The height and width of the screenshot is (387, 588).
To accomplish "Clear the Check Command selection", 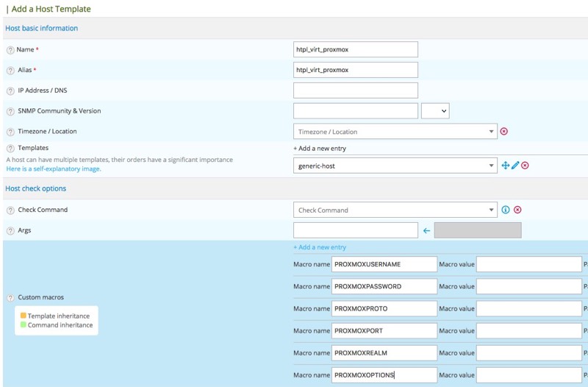I will click(x=517, y=210).
